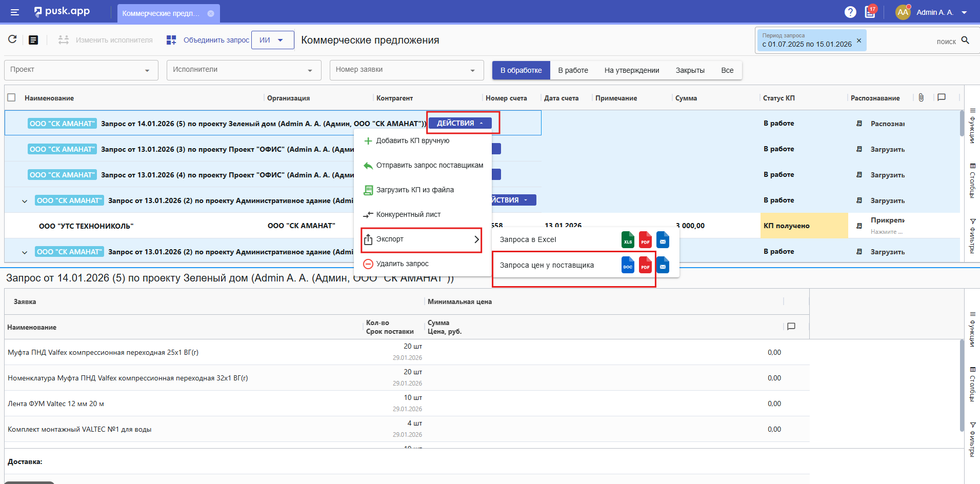This screenshot has height=484, width=980.
Task: Click the refresh icon in toolbar
Action: point(12,39)
